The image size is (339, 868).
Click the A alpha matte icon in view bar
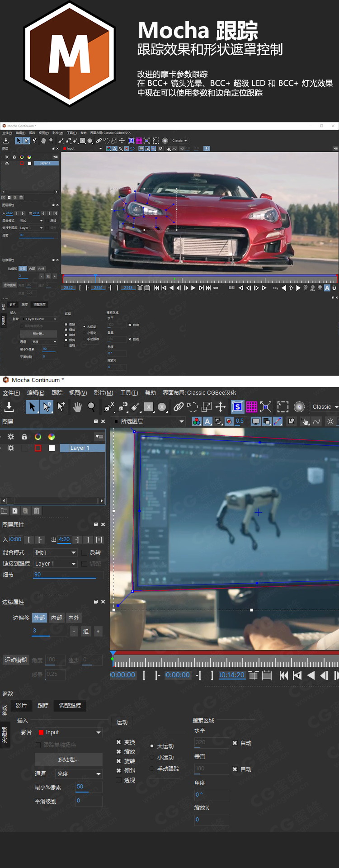coord(207,421)
